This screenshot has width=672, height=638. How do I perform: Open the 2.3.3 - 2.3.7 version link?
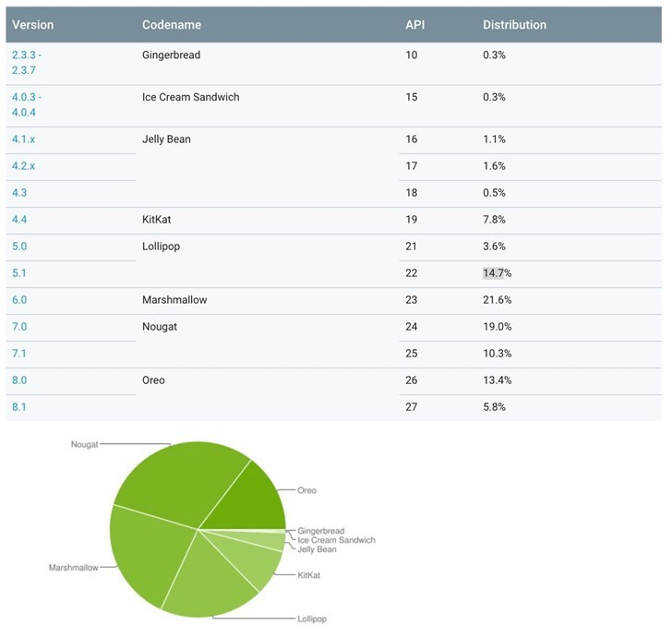tap(26, 63)
